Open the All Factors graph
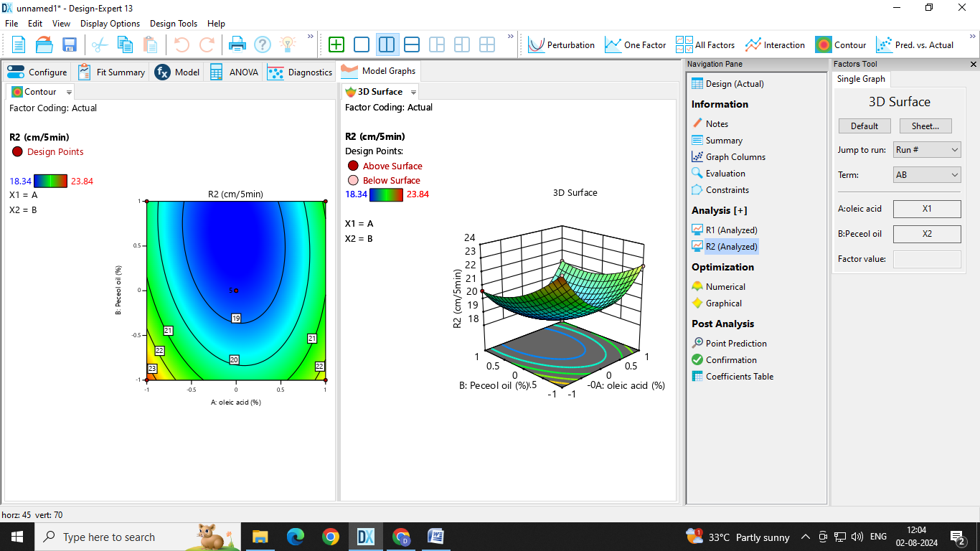This screenshot has width=980, height=551. coord(705,44)
